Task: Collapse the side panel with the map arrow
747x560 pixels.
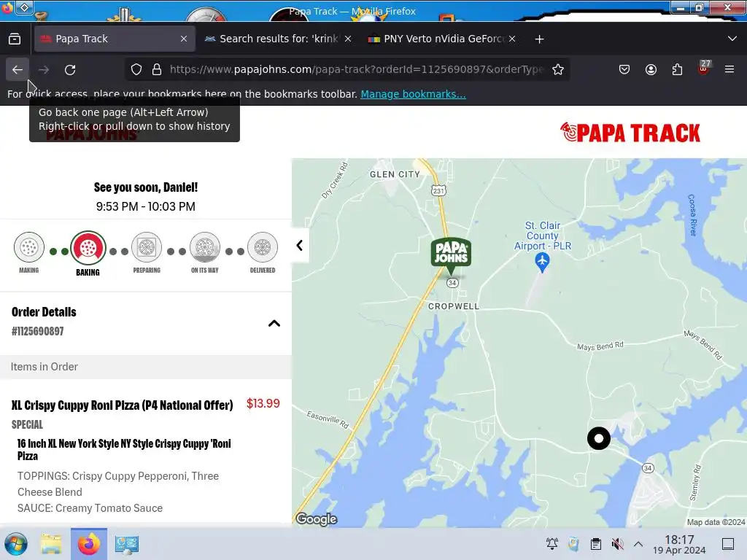Action: tap(300, 245)
